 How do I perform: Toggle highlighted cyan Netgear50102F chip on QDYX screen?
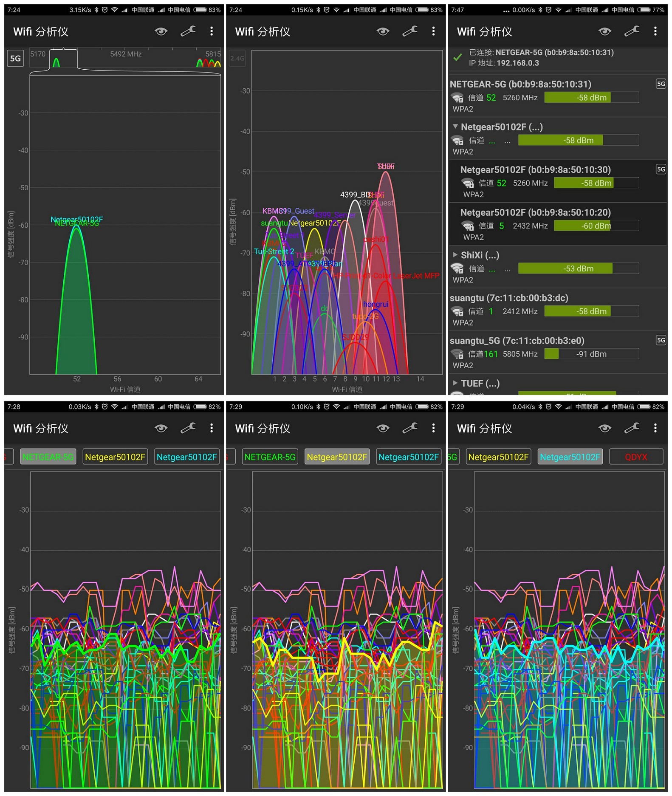click(570, 457)
